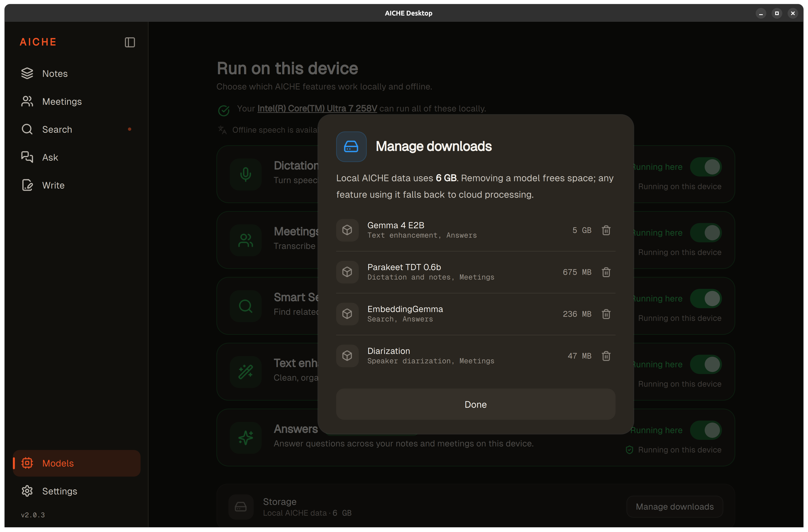
Task: Click the Run on this device heading
Action: click(x=288, y=68)
